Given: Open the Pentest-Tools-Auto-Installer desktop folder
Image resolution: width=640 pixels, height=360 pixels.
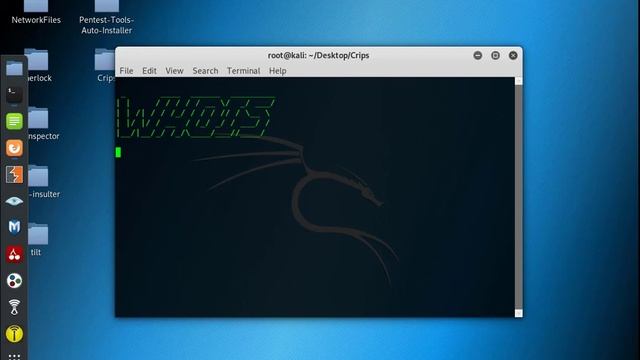Looking at the screenshot, I should (x=107, y=17).
